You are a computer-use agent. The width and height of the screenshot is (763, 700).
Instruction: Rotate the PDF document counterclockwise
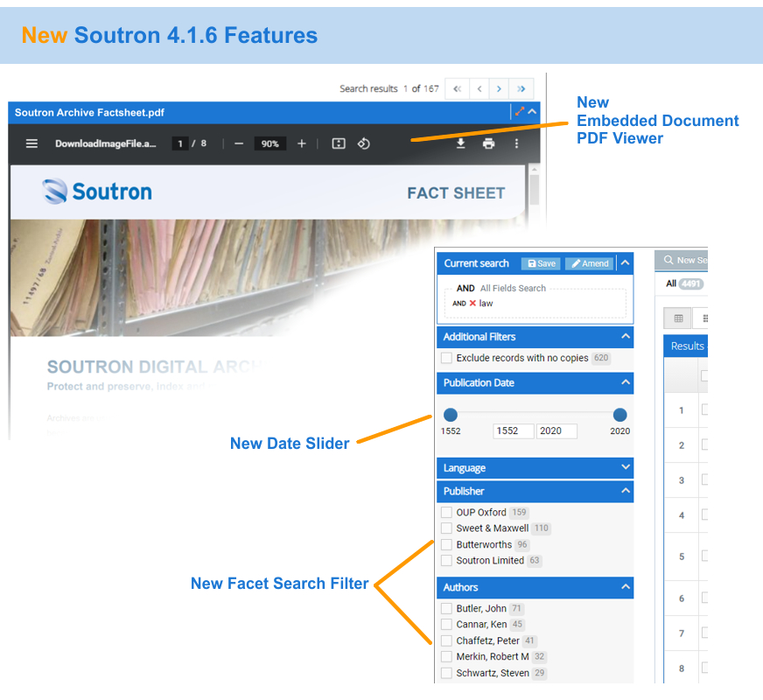(x=364, y=143)
